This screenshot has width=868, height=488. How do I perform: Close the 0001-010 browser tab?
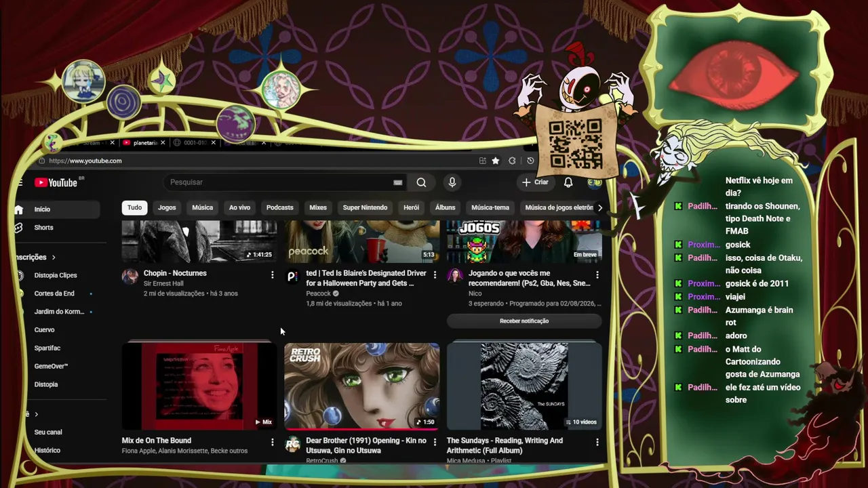click(213, 143)
